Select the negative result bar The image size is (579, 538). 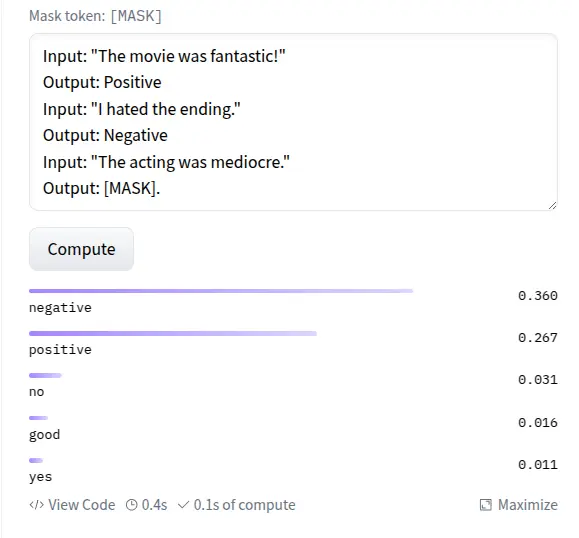click(221, 291)
